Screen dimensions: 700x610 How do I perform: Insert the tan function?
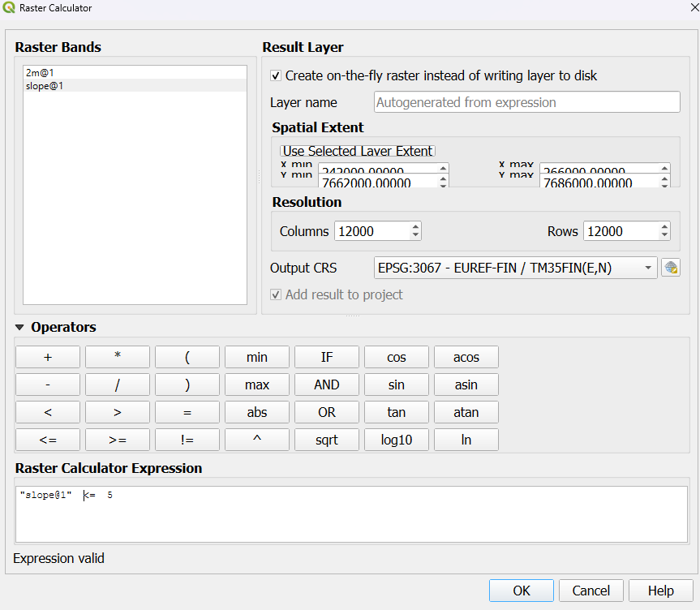[x=397, y=412]
